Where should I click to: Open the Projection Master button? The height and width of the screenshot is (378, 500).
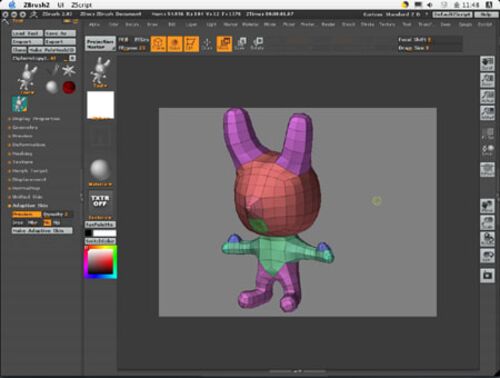point(100,44)
